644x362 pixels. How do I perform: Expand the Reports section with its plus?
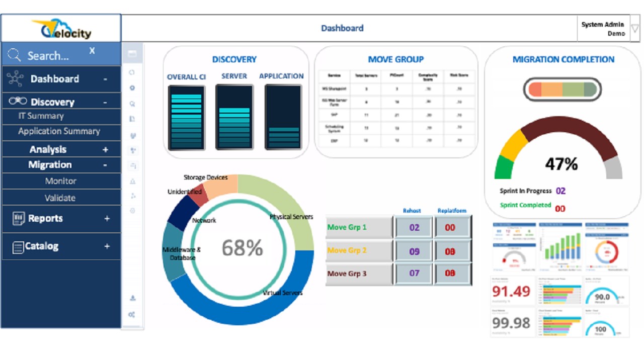click(x=107, y=218)
